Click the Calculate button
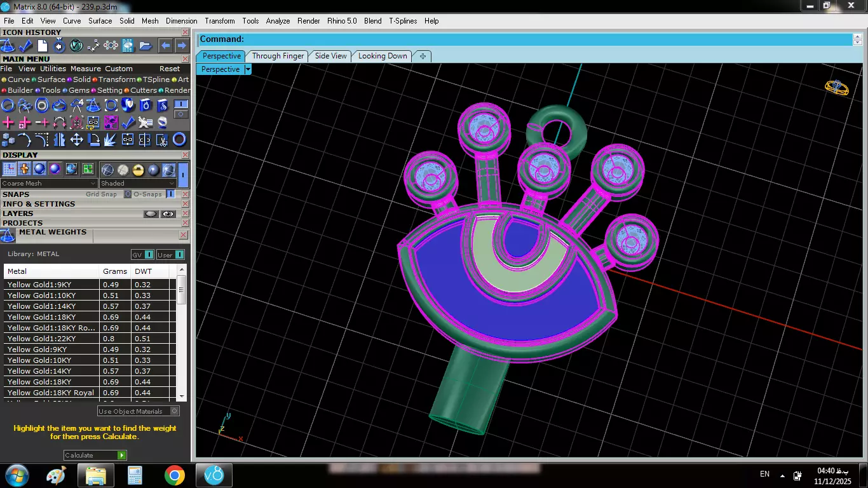This screenshot has width=868, height=488. 95,455
